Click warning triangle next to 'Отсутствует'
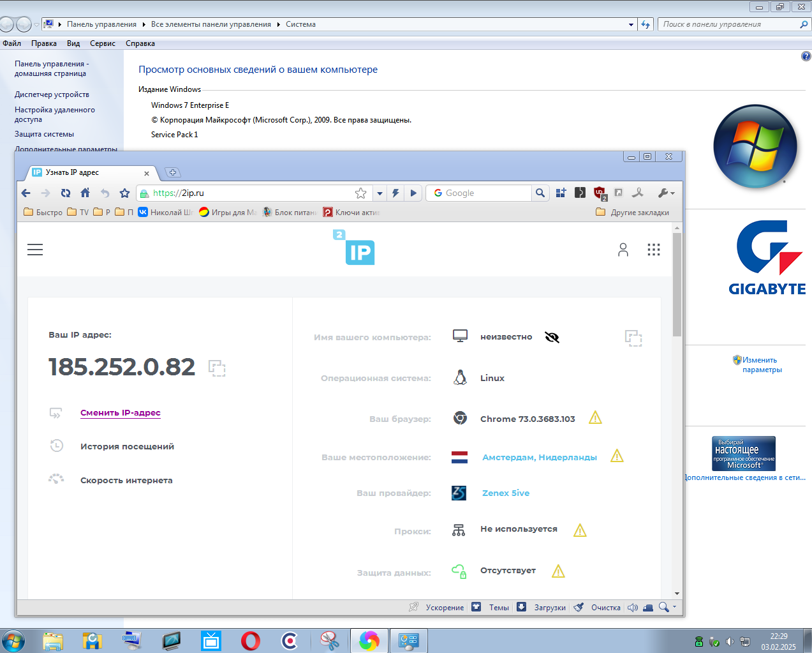This screenshot has width=812, height=653. (558, 571)
